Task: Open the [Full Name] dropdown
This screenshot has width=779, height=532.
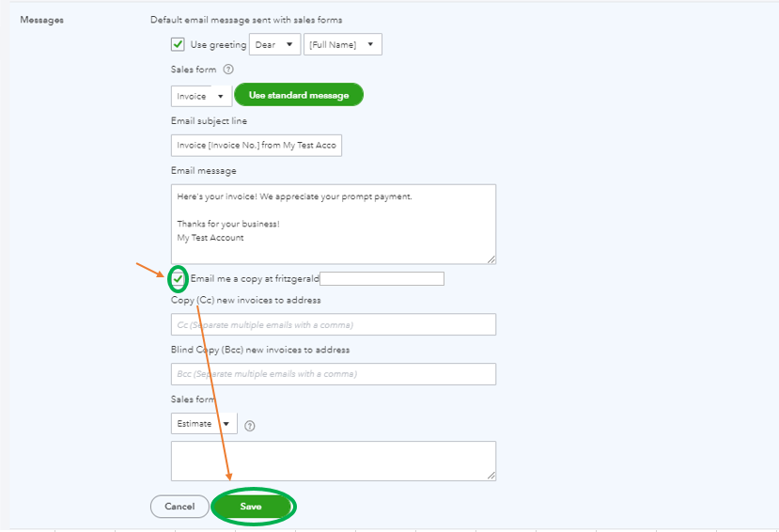Action: tap(343, 45)
